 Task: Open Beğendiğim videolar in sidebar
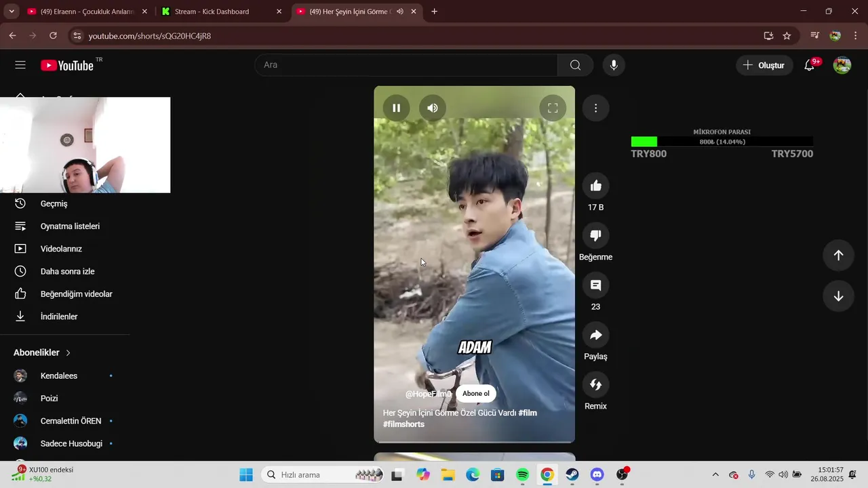(65, 294)
